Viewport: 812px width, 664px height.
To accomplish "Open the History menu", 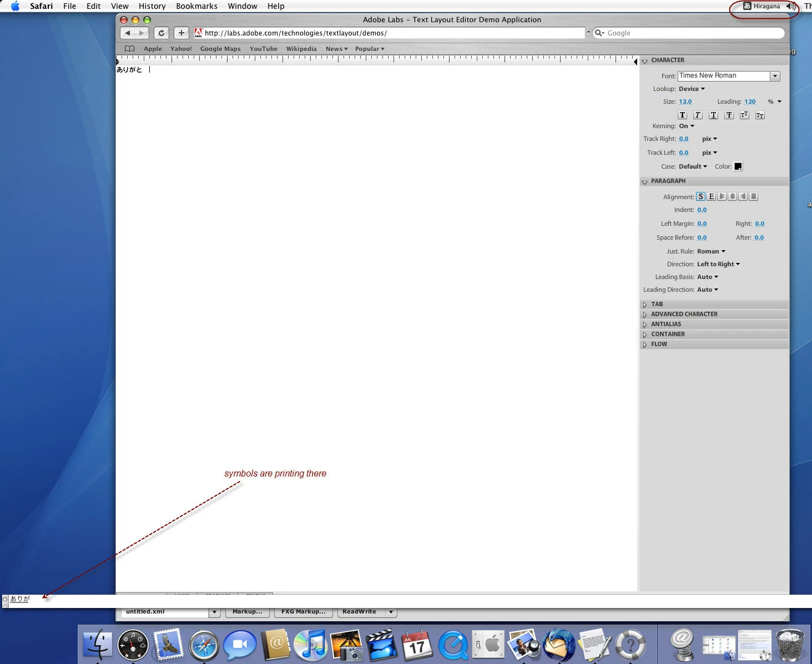I will (152, 6).
